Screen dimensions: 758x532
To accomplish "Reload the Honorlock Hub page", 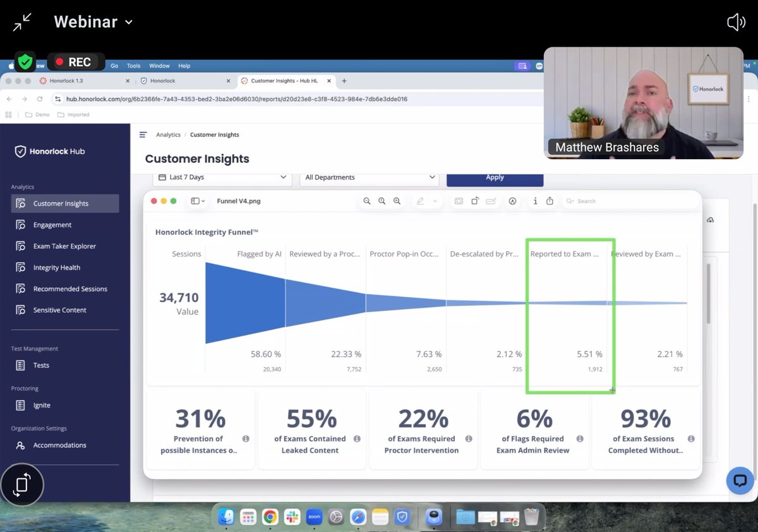I will 40,99.
